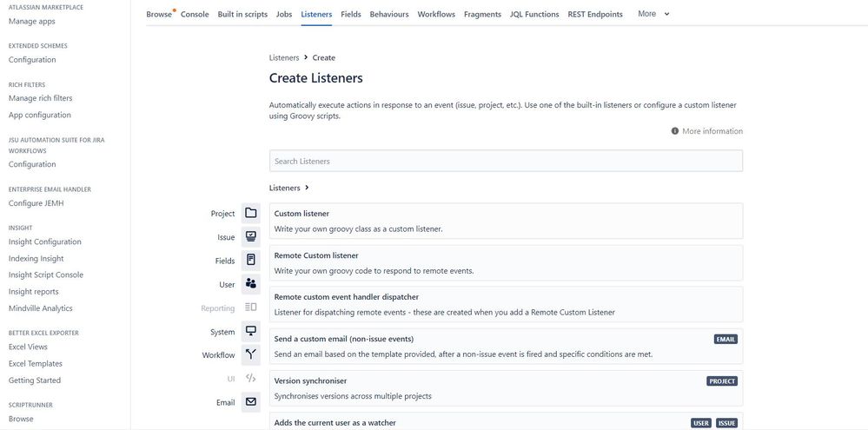868x430 pixels.
Task: Go to the Fragments tab
Action: [x=483, y=15]
